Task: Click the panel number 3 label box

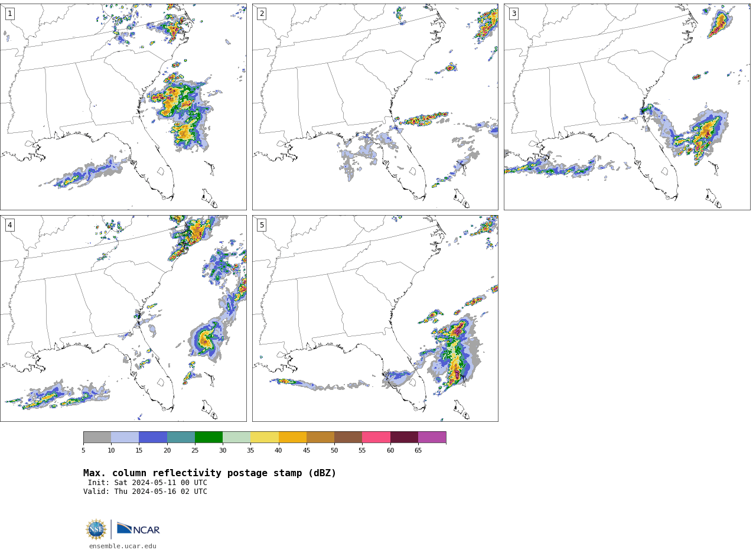Action: [513, 14]
